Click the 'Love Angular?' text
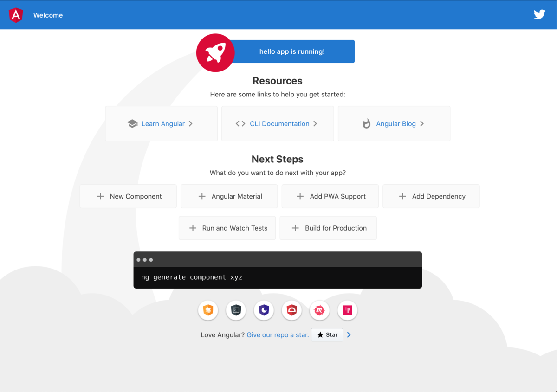Viewport: 557px width, 392px height. [x=223, y=335]
